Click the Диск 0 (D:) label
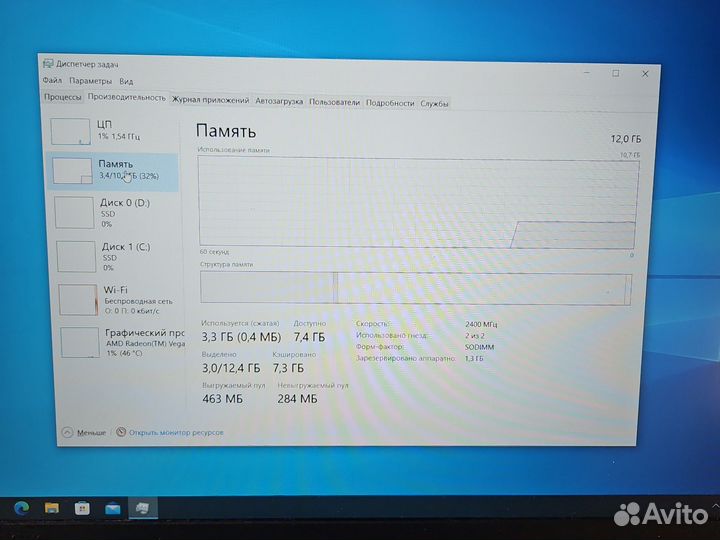The image size is (720, 540). pos(125,202)
